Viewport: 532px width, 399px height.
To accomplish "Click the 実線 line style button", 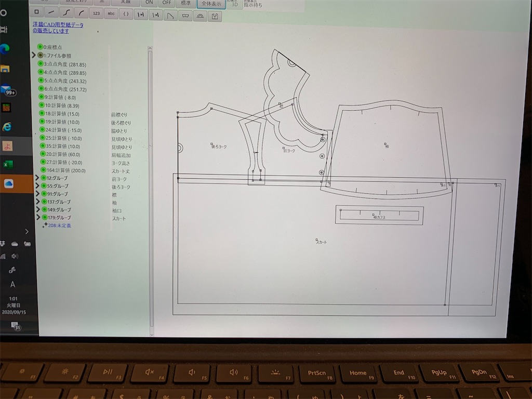I will click(x=126, y=2).
